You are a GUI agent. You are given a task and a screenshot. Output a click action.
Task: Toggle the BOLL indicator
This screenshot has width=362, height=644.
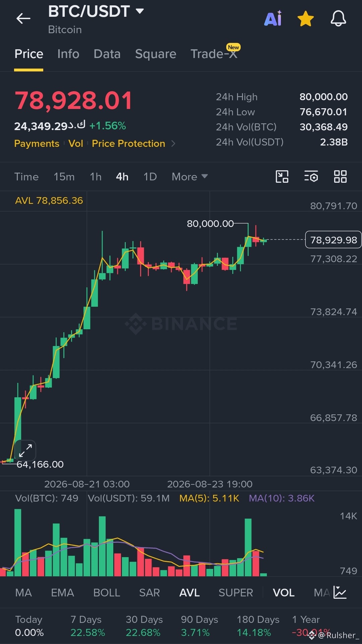tap(107, 593)
